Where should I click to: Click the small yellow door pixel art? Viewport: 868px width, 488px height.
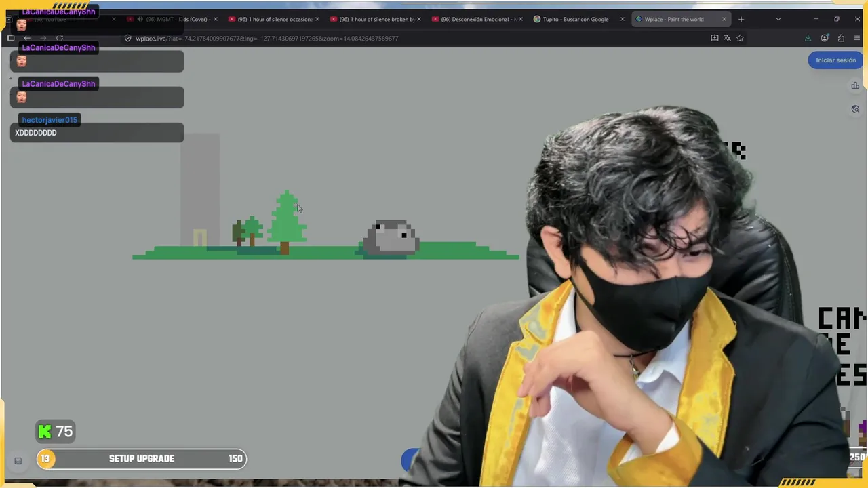pos(199,237)
